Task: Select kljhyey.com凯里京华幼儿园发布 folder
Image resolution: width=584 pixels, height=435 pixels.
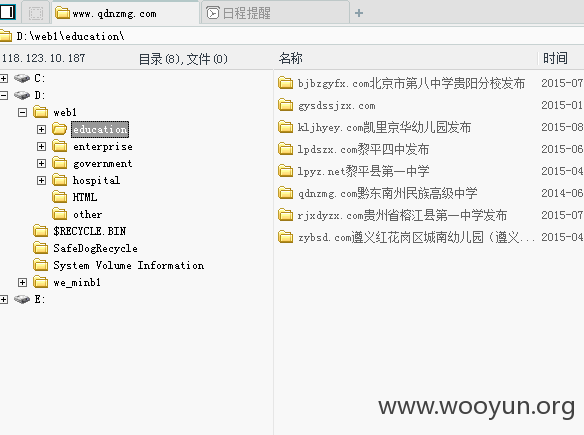Action: click(384, 127)
